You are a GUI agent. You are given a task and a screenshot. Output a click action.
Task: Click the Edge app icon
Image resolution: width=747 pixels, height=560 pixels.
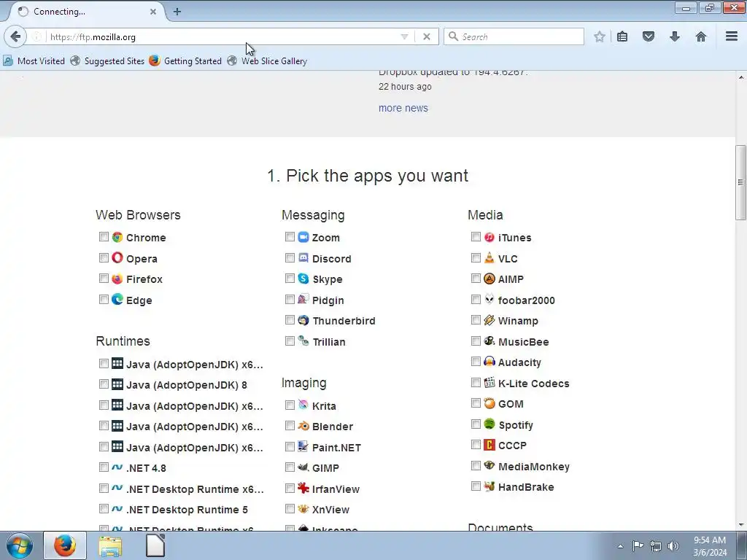coord(117,299)
